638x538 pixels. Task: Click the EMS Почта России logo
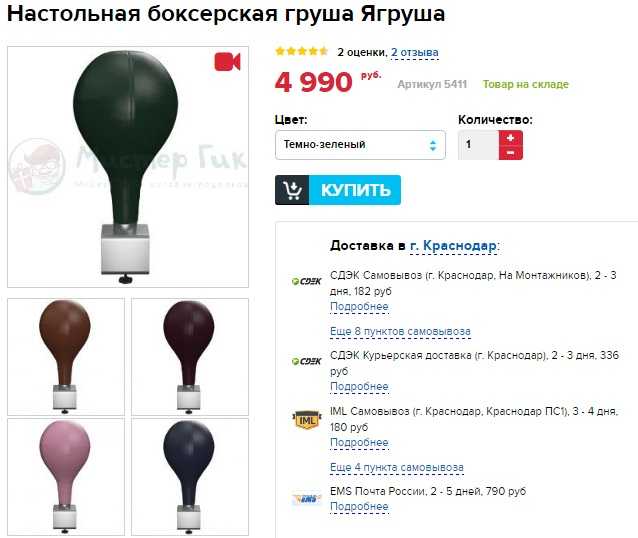pos(307,499)
